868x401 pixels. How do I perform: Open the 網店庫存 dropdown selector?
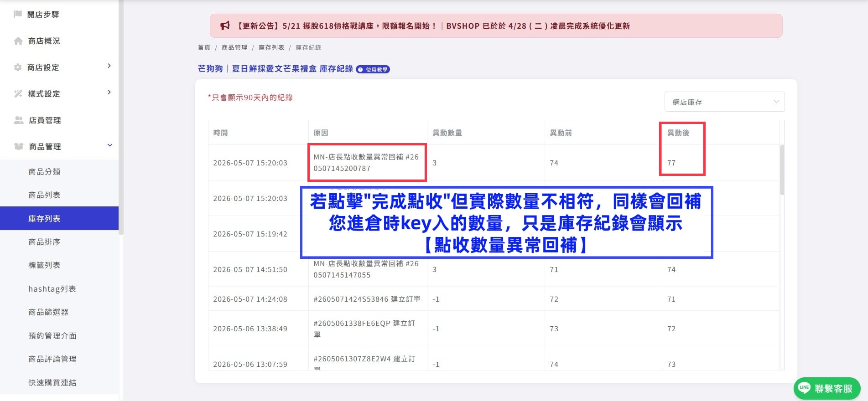pos(724,102)
